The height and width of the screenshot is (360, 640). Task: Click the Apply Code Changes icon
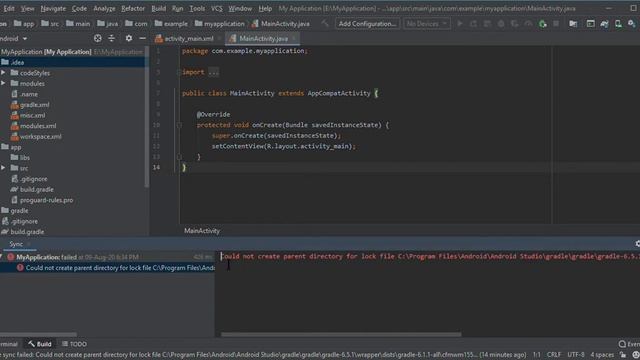pos(487,24)
